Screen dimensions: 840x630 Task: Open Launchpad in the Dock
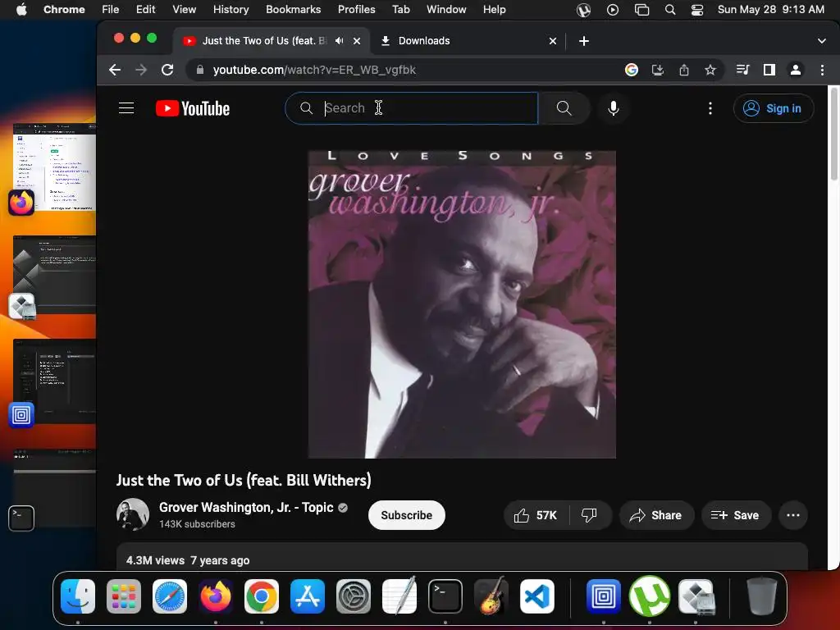click(124, 596)
